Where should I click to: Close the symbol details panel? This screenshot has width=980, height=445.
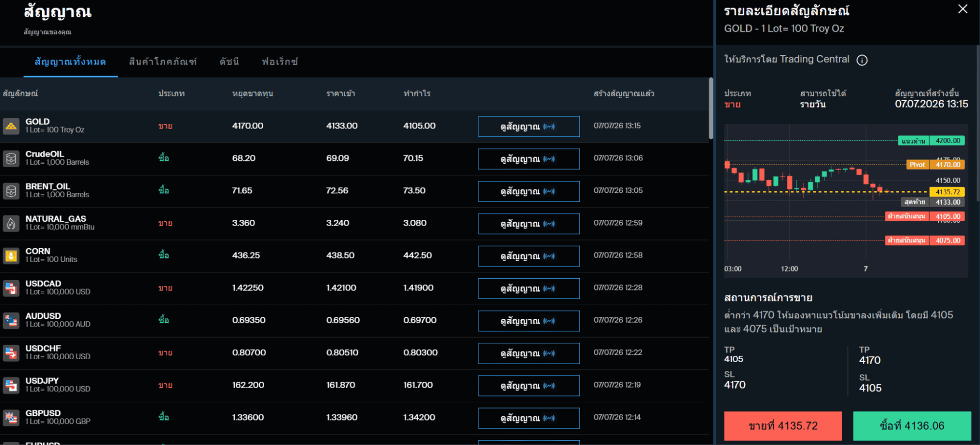pos(963,9)
